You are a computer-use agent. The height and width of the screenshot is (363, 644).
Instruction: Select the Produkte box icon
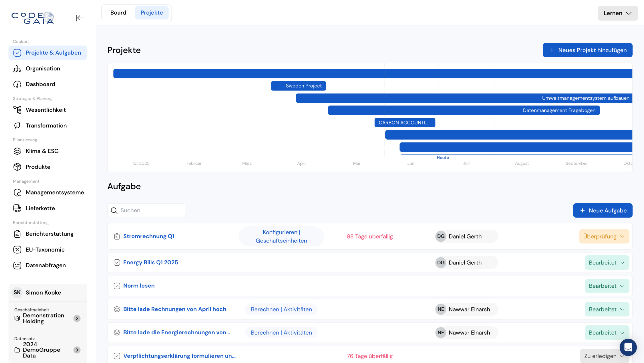[x=17, y=167]
